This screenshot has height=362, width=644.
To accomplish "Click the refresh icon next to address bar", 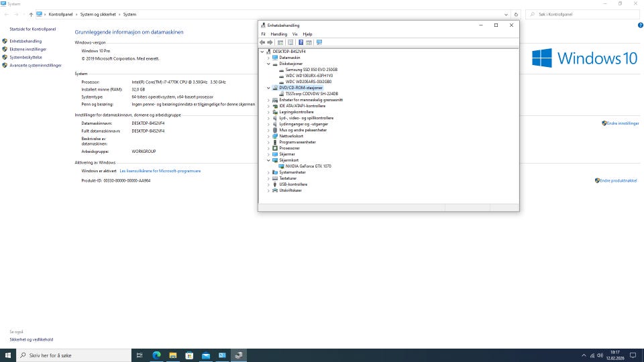I will pyautogui.click(x=515, y=14).
